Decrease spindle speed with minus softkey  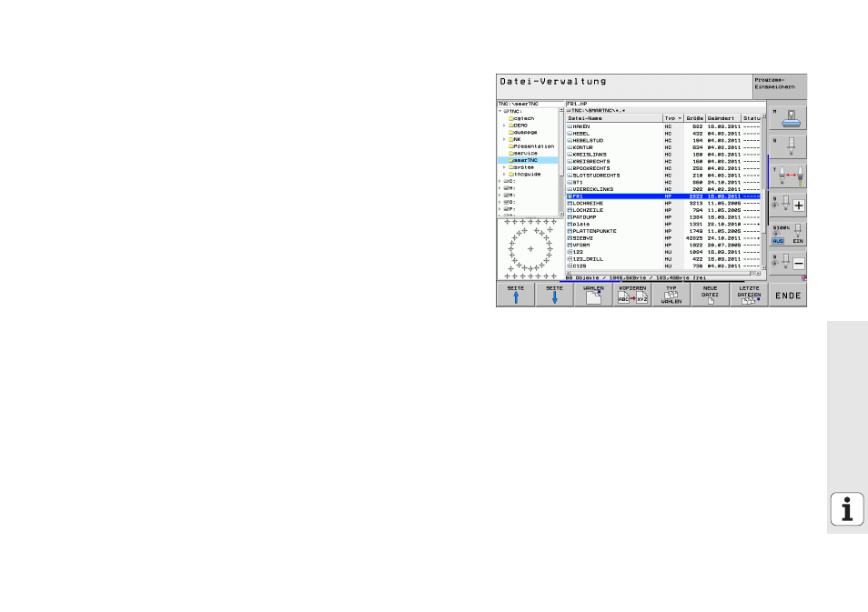pos(788,264)
